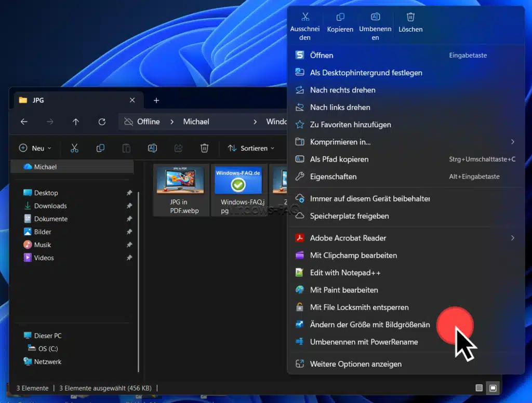
Task: Select Michael OneDrive in sidebar
Action: pyautogui.click(x=72, y=167)
